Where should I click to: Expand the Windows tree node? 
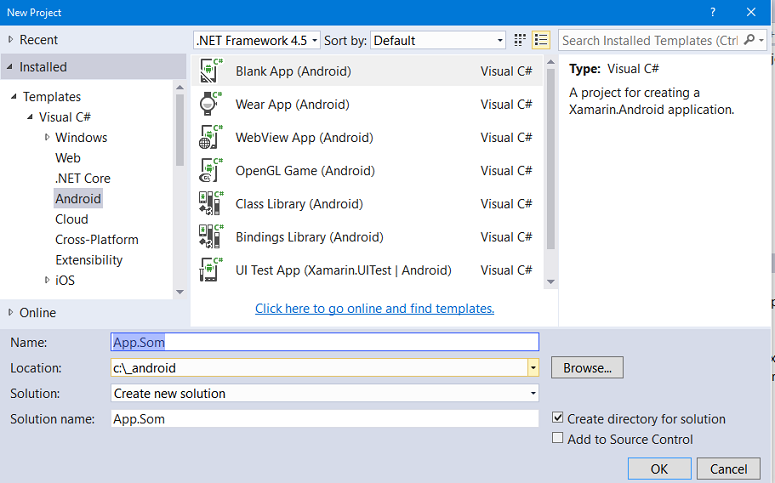47,137
